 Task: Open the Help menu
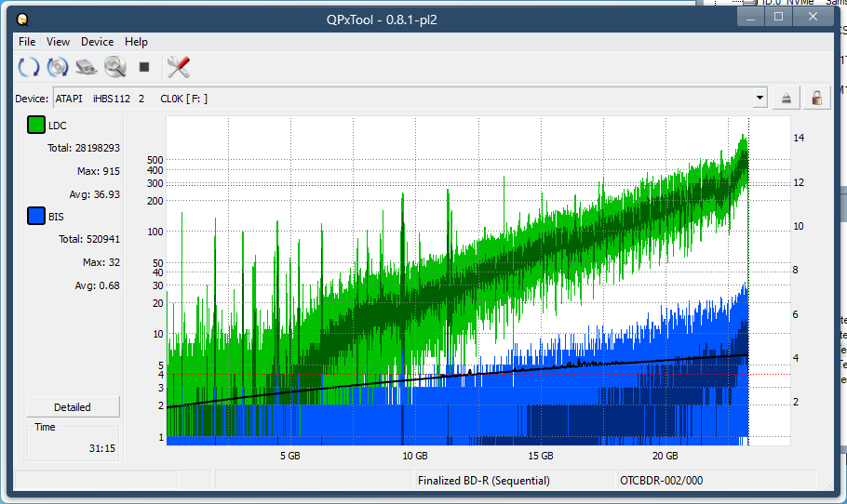[x=136, y=42]
